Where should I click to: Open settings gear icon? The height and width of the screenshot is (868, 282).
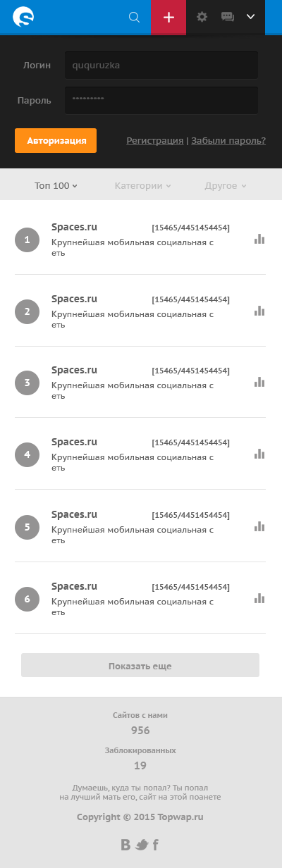pyautogui.click(x=202, y=17)
